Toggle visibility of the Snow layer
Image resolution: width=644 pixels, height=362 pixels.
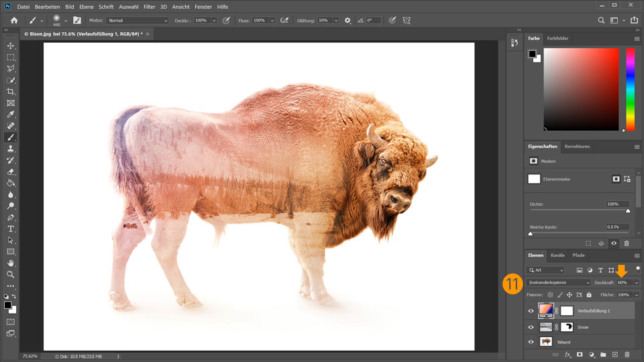[531, 327]
